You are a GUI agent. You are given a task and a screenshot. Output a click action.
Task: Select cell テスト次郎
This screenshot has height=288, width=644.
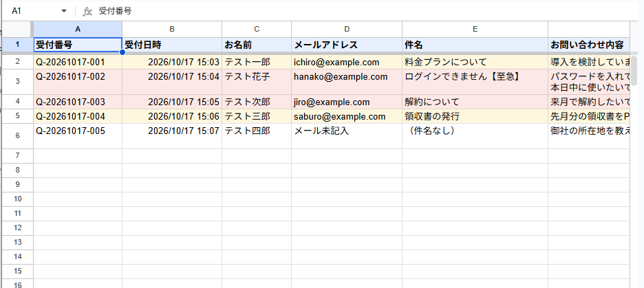pos(257,102)
